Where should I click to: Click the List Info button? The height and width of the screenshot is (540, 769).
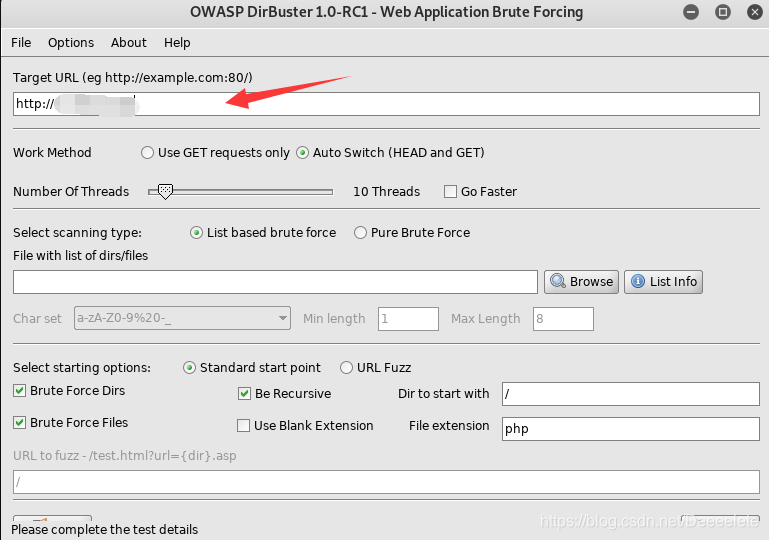point(663,282)
